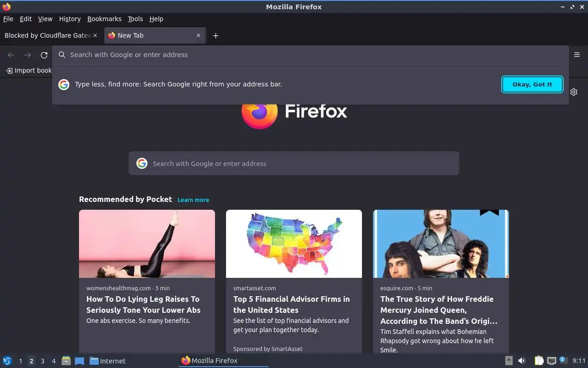Switch to Blocked by Cloudflare Gateway tab

point(48,35)
